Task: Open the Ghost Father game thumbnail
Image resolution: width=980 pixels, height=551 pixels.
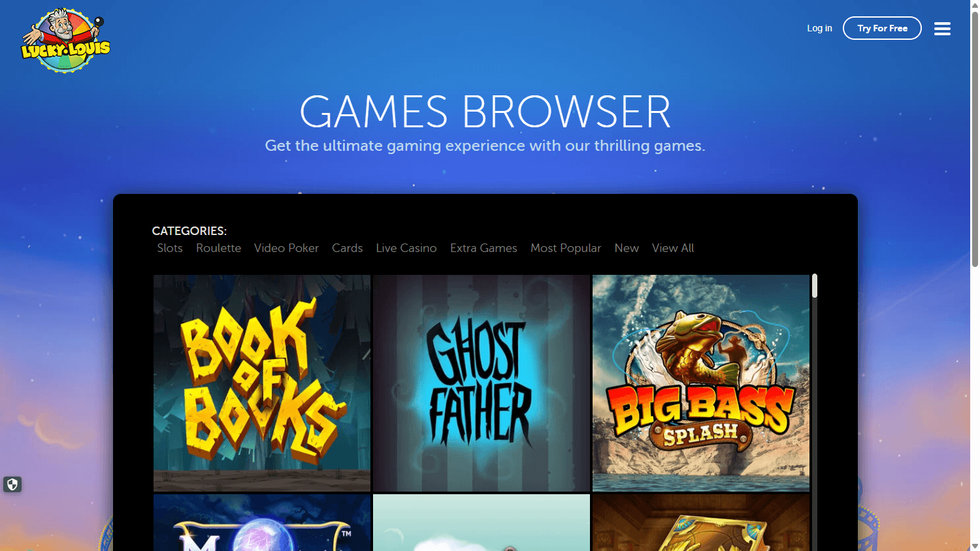Action: point(482,383)
